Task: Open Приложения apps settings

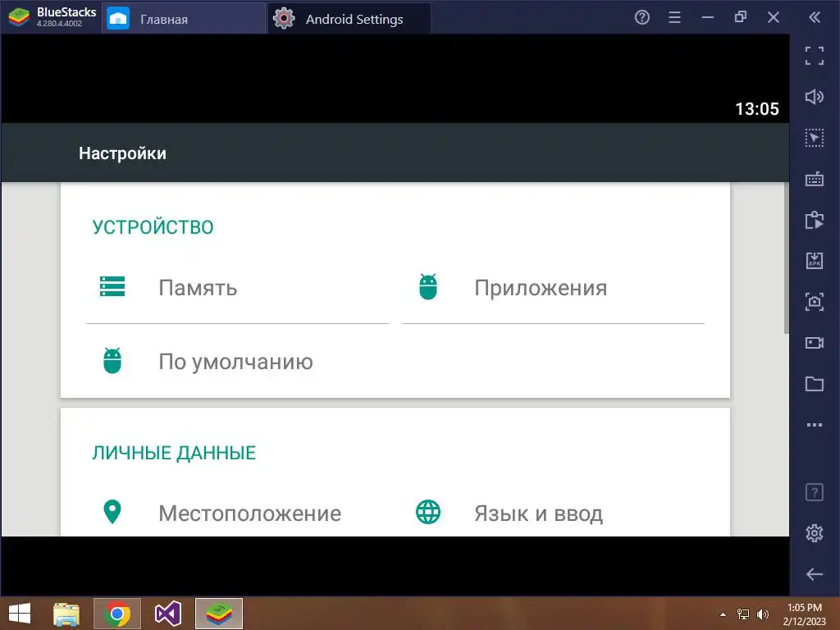Action: [x=553, y=287]
